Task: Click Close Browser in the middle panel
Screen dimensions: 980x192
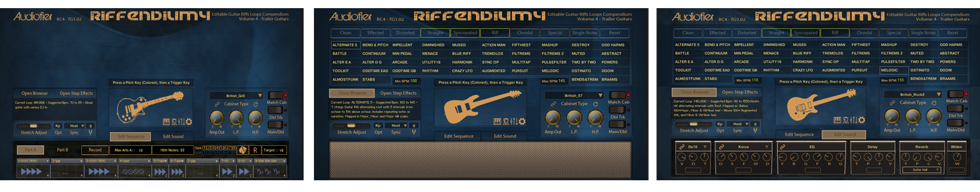Action: point(352,93)
